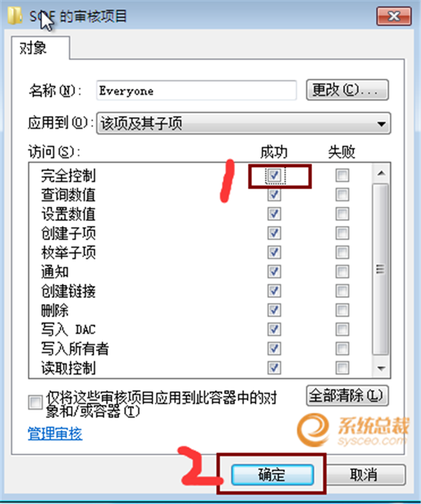The width and height of the screenshot is (421, 504).
Task: Click 更改(C)... button
Action: coord(347,90)
